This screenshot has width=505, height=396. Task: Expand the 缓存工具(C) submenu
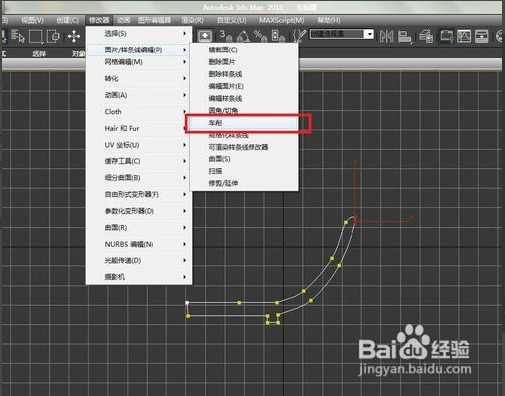(x=139, y=161)
